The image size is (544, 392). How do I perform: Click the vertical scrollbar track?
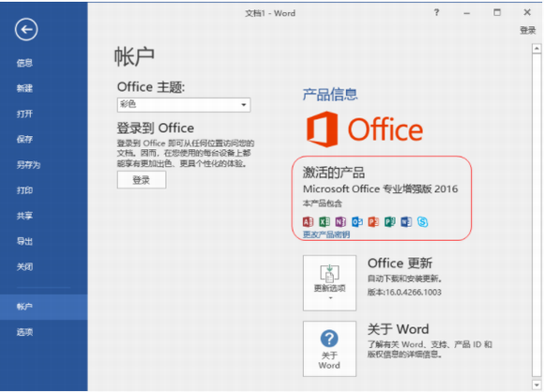pos(536,215)
